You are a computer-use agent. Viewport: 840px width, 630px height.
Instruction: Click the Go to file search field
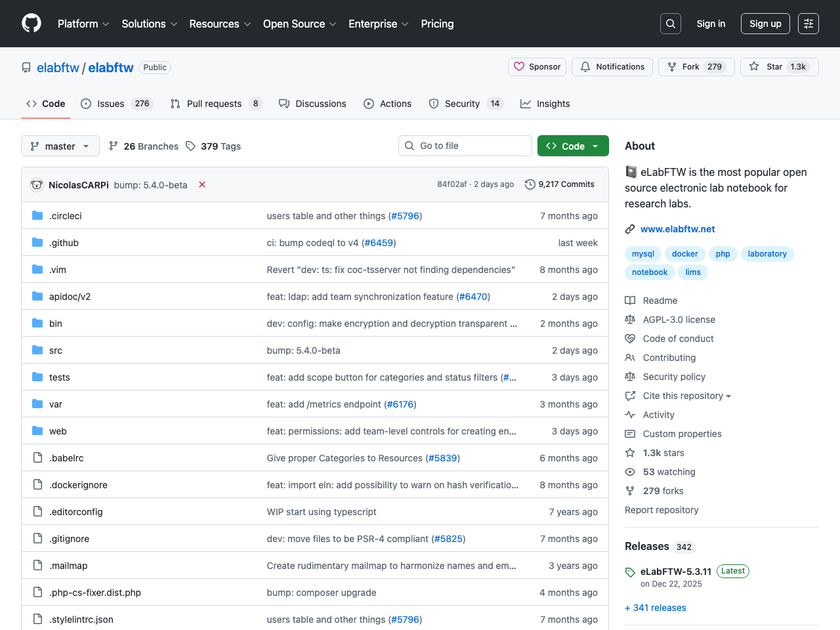click(465, 145)
